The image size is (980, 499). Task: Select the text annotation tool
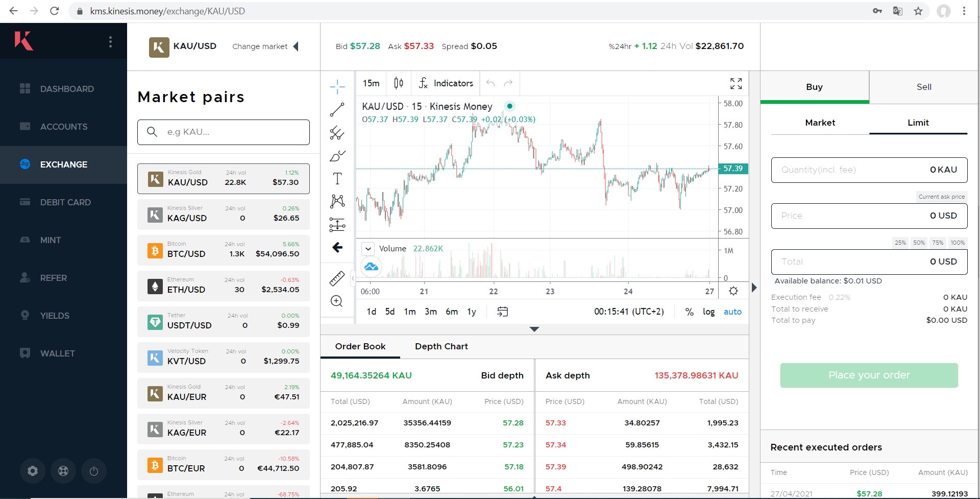pyautogui.click(x=337, y=179)
